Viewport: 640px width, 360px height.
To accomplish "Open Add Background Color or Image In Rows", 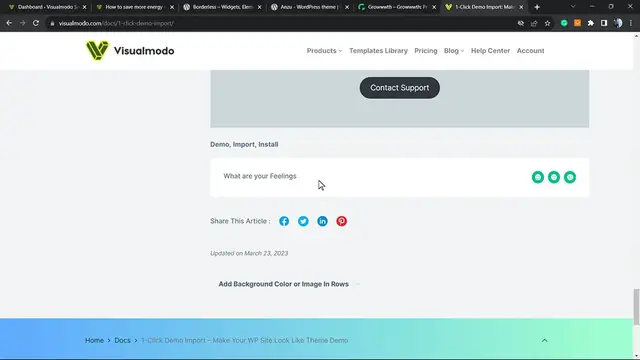I will pyautogui.click(x=284, y=284).
